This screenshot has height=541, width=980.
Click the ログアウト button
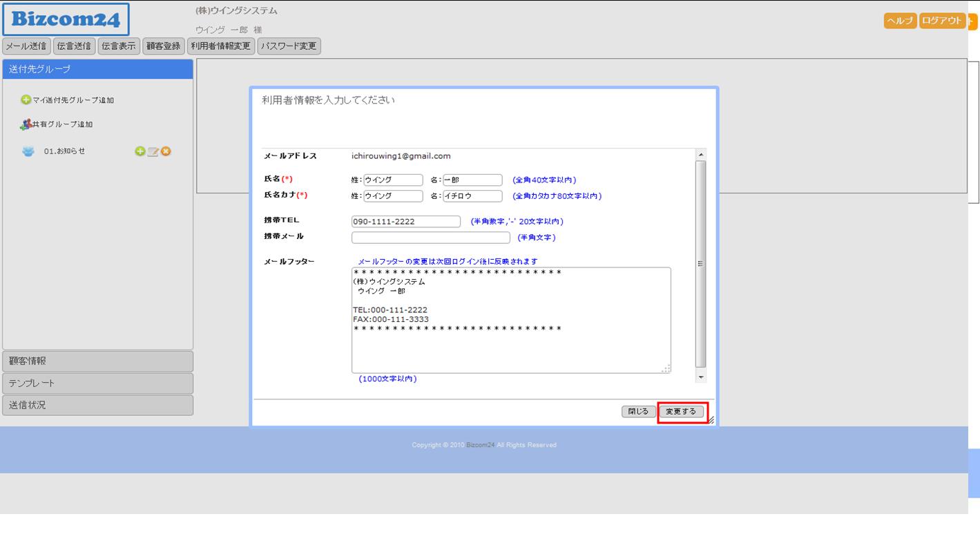pyautogui.click(x=941, y=21)
